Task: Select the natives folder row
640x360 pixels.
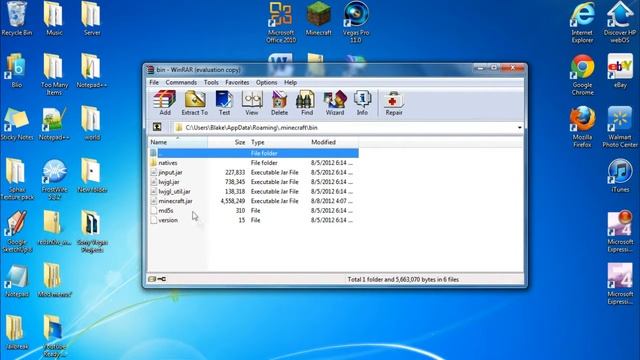Action: (x=253, y=162)
